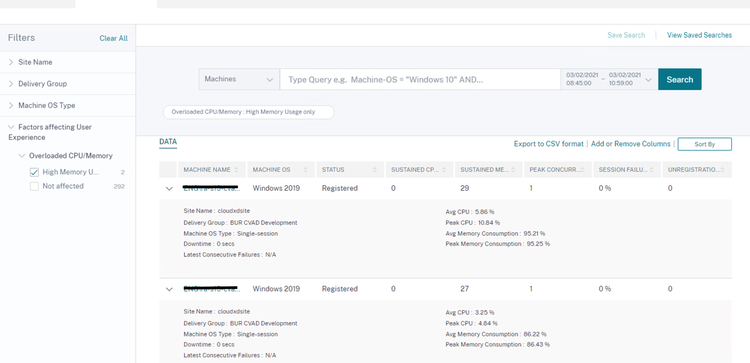Image resolution: width=750 pixels, height=363 pixels.
Task: Sort by Machine Name column arrows
Action: [237, 170]
